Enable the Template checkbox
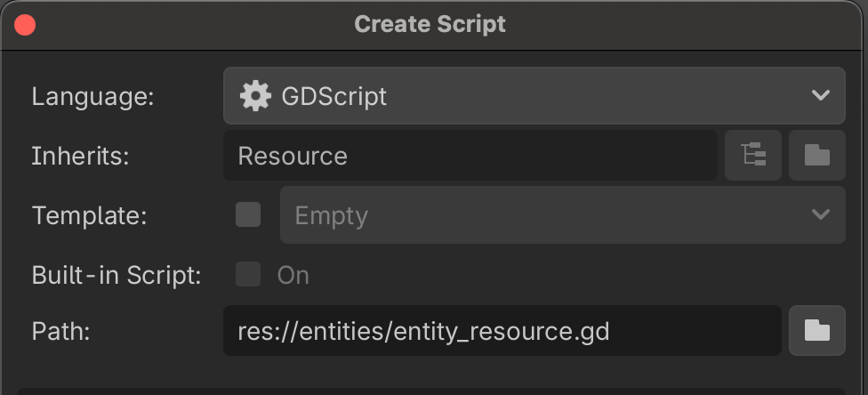 pyautogui.click(x=248, y=214)
